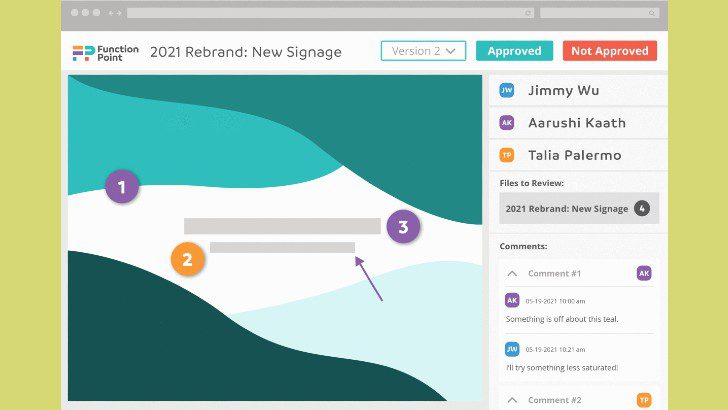Click the purple annotation marker 1
This screenshot has height=410, width=728.
coord(122,187)
